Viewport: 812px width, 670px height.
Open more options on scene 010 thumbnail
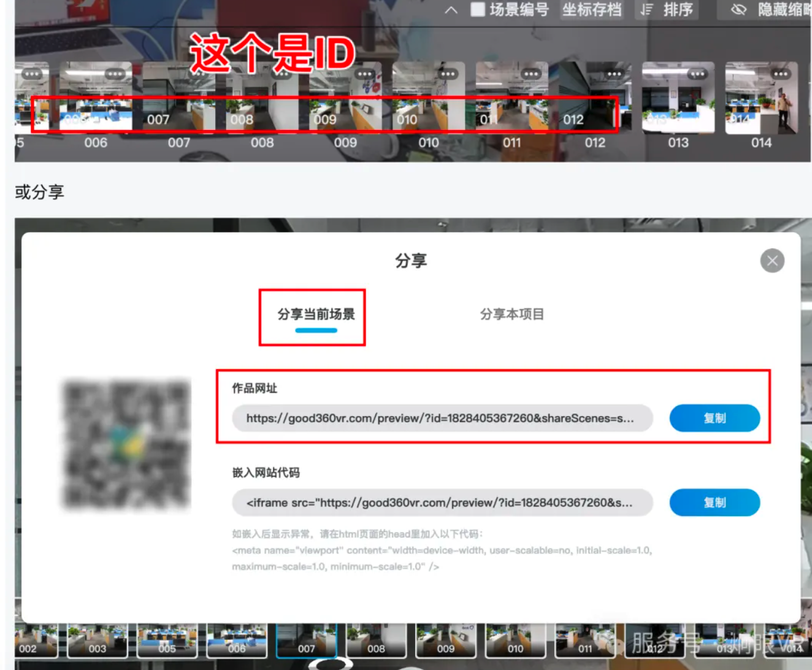[x=448, y=74]
